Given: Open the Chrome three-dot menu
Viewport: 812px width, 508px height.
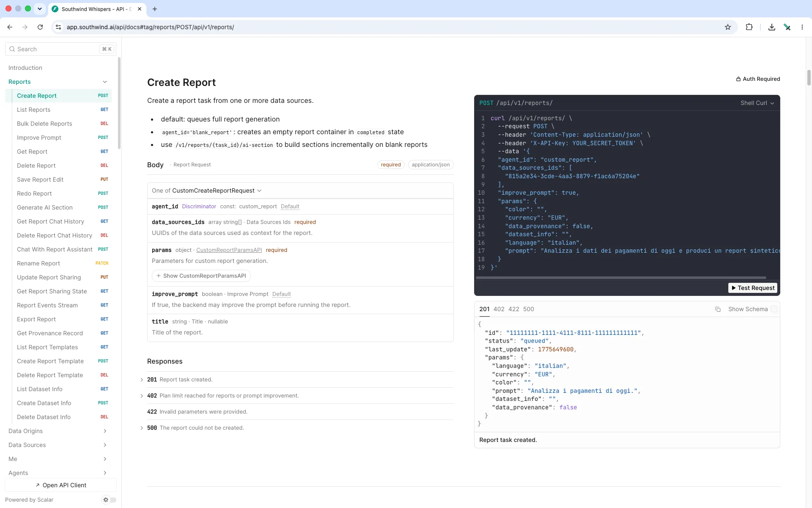Looking at the screenshot, I should [802, 27].
